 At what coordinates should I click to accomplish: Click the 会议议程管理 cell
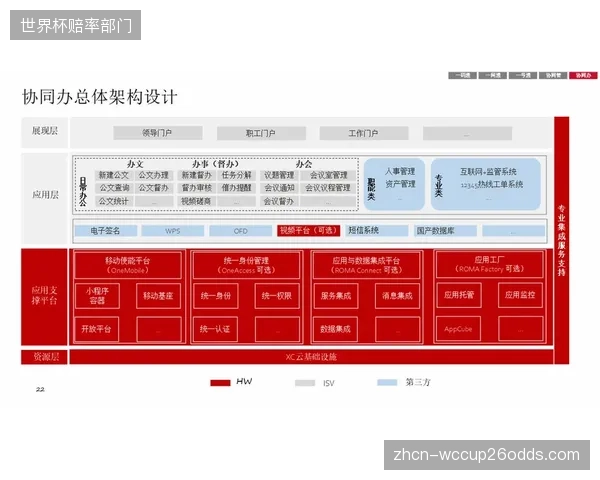[329, 188]
